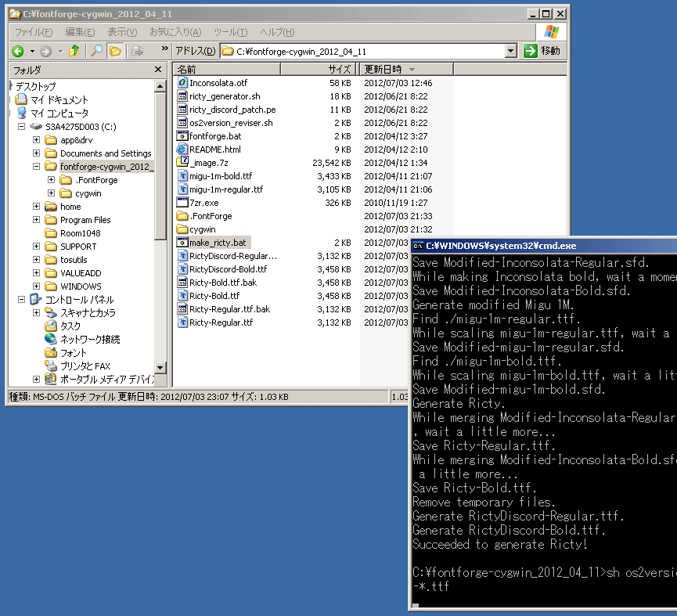Collapse the fontforge-cygwin_2012_ tree node
This screenshot has height=616, width=677.
click(x=36, y=167)
